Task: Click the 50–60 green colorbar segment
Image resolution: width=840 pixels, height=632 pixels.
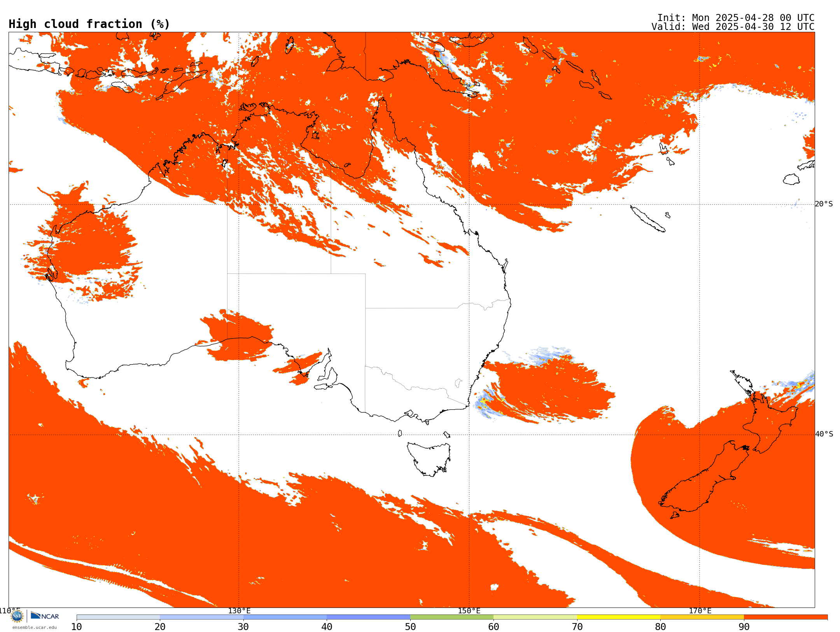Action: tap(452, 617)
